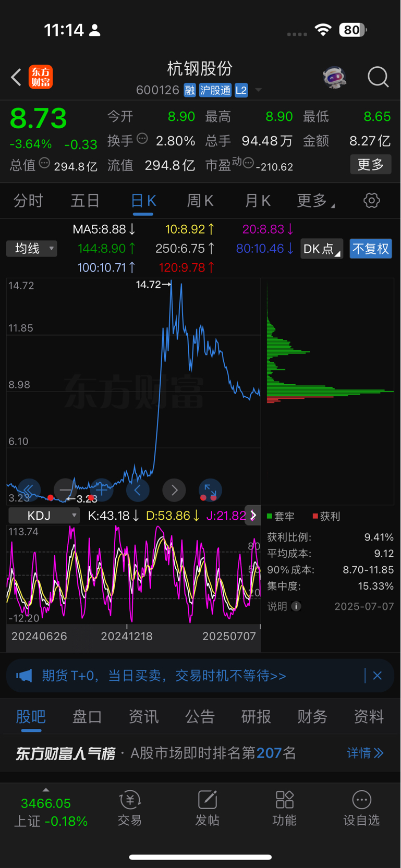Image resolution: width=401 pixels, height=868 pixels.
Task: Tap double-left rewind chart button
Action: [x=29, y=490]
